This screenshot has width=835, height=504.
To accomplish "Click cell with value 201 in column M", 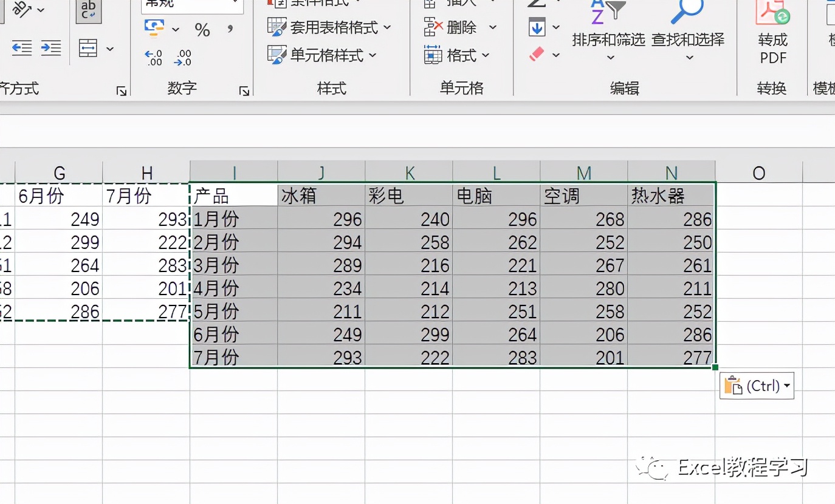I will click(584, 356).
